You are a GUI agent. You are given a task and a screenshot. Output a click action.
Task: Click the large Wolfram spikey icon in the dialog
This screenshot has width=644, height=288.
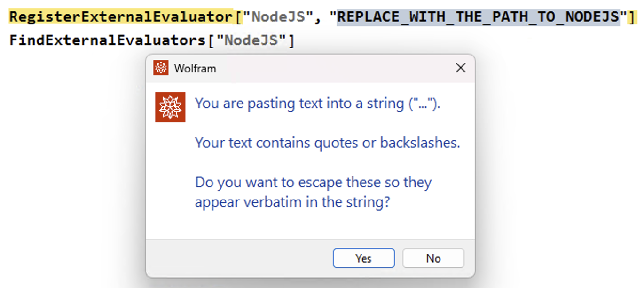[170, 107]
